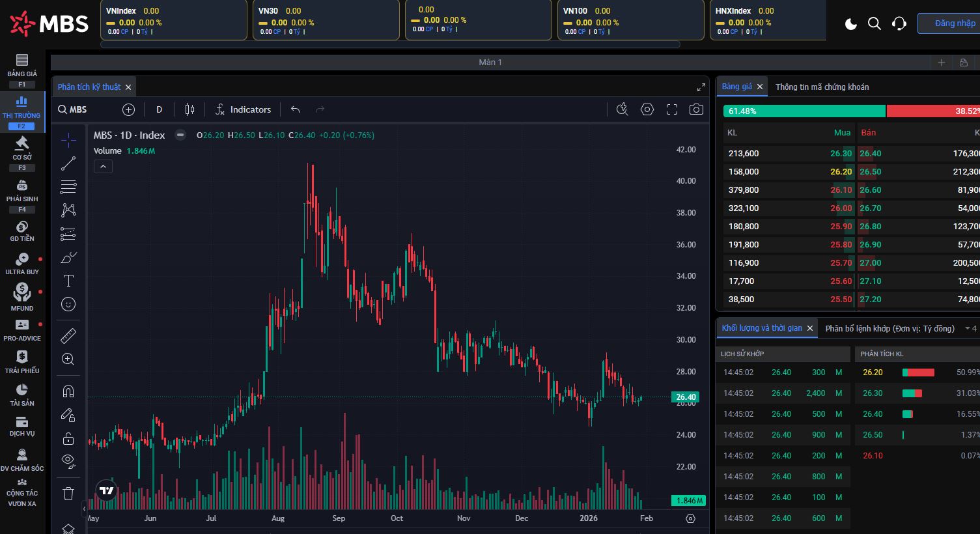Select the ruler measure tool
Screen dimensions: 980x534
pos(68,335)
